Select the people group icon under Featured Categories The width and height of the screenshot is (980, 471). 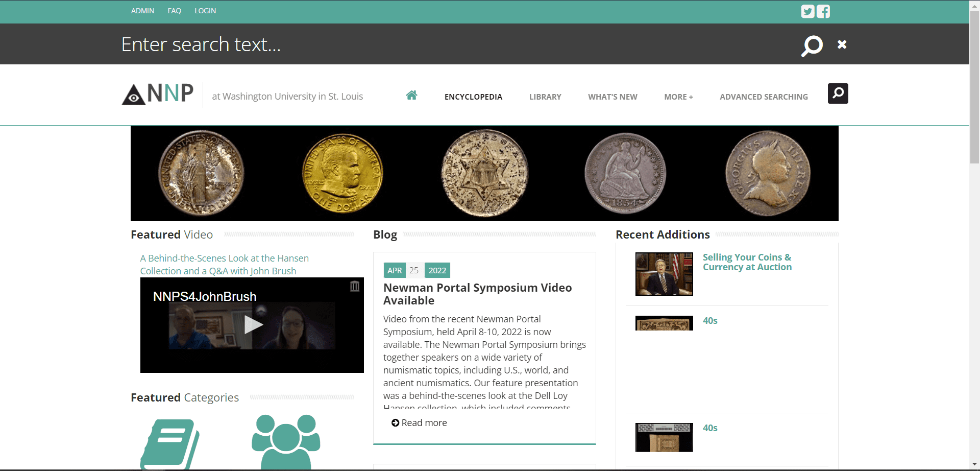tap(286, 442)
